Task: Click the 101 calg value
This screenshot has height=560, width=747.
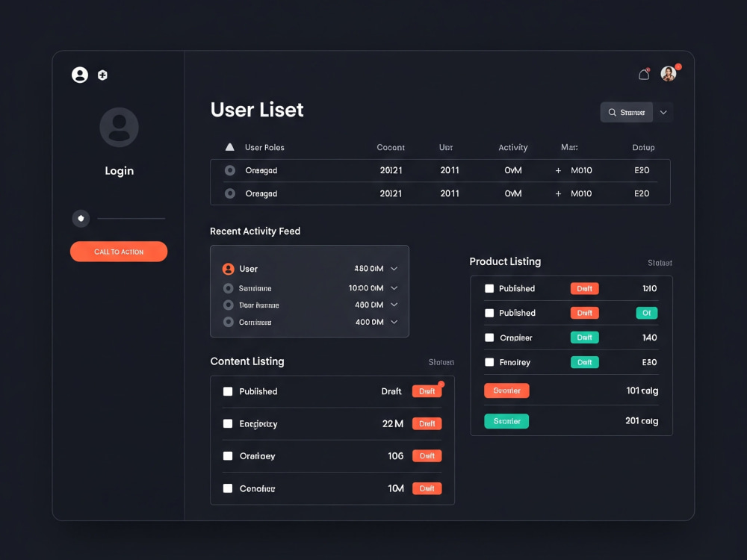Action: [642, 391]
